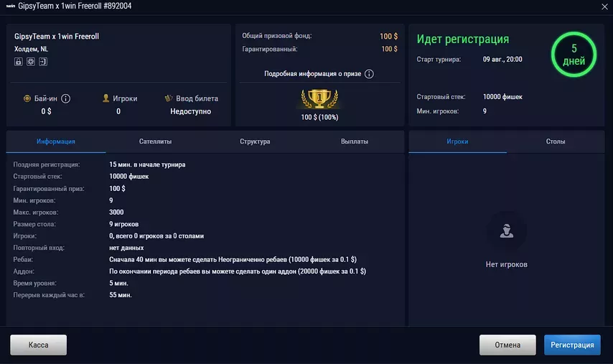
Task: Click the 0 $ buy-in amount
Action: (x=46, y=111)
